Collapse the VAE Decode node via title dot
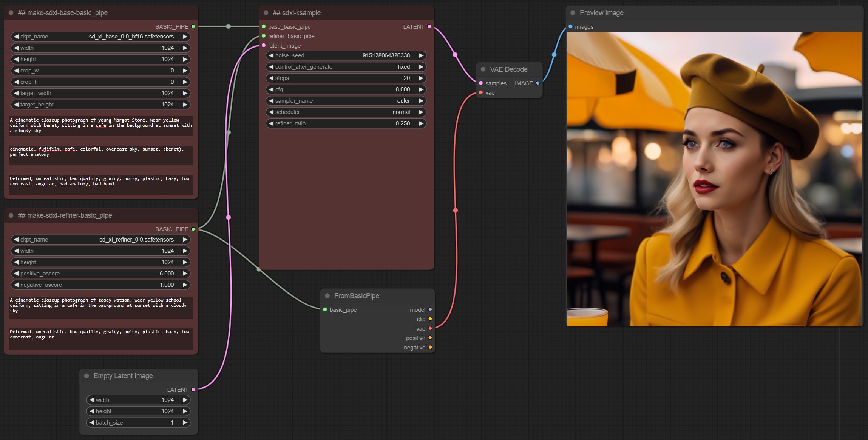Viewport: 868px width, 440px height. [483, 69]
